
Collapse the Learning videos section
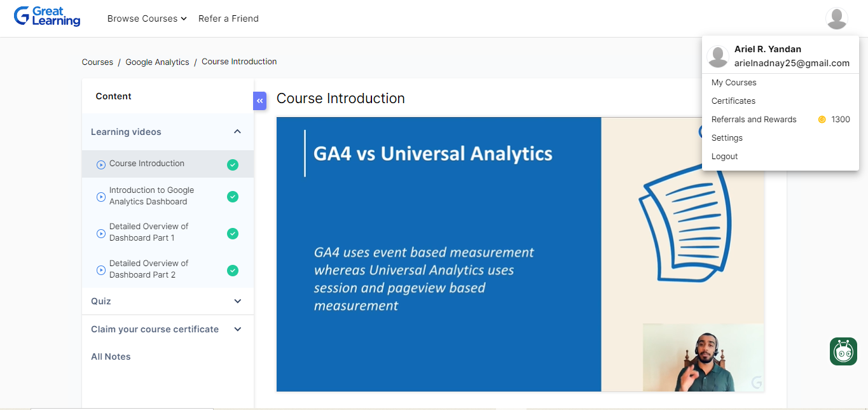click(237, 132)
